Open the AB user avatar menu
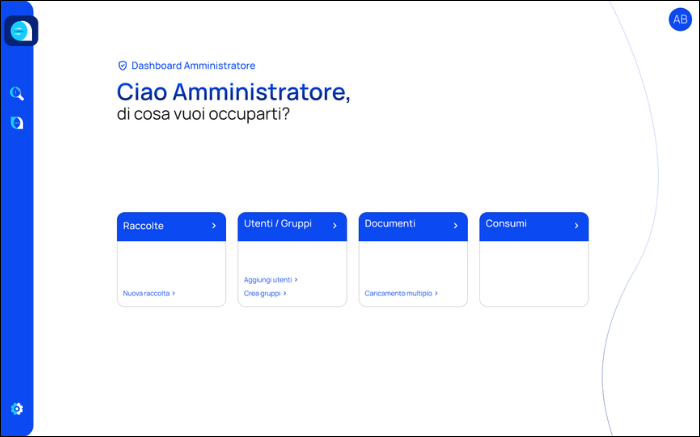Image resolution: width=700 pixels, height=437 pixels. click(x=680, y=20)
